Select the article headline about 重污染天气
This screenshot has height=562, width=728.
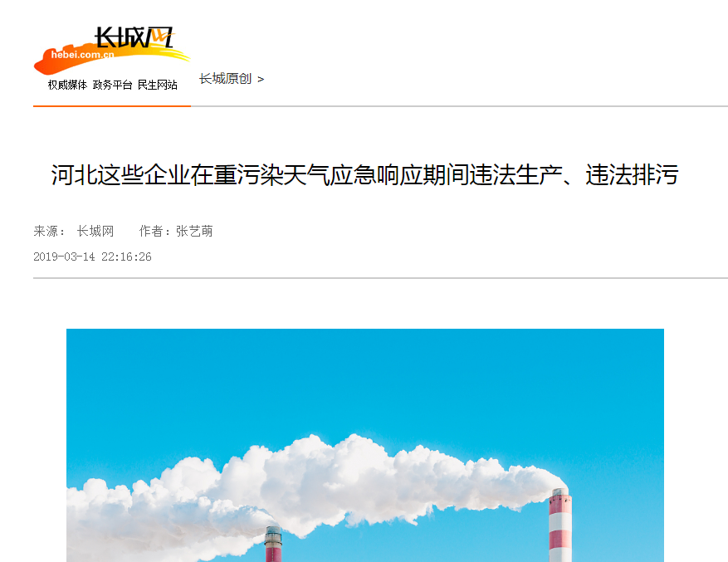pos(364,175)
